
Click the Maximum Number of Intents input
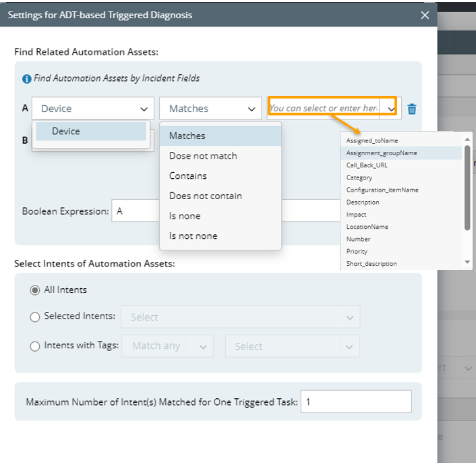pos(355,402)
